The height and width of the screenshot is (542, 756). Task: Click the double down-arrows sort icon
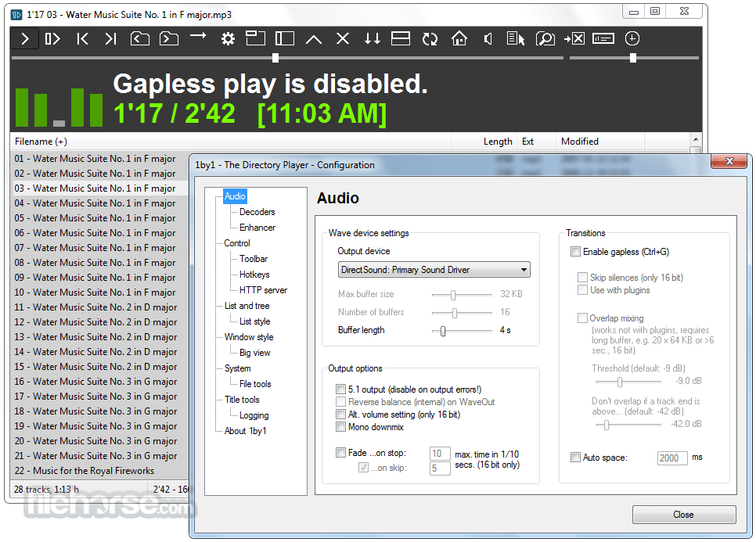click(x=373, y=38)
